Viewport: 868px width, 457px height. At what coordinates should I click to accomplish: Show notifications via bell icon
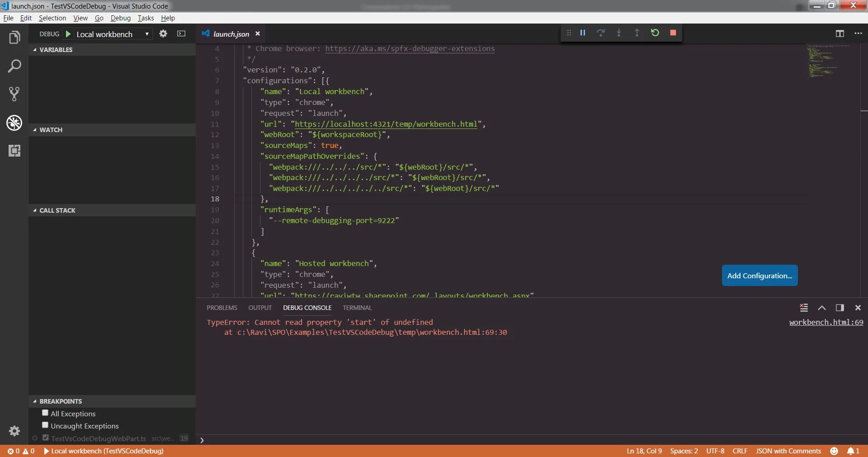click(853, 451)
